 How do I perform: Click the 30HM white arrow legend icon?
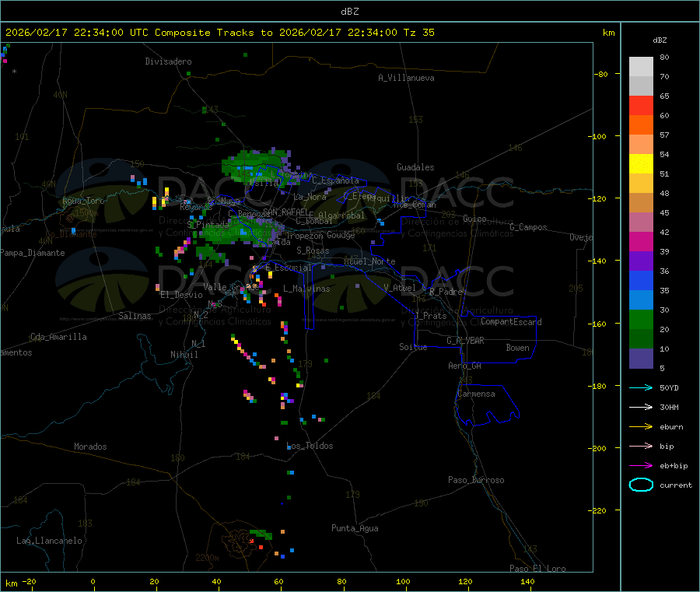click(x=641, y=407)
